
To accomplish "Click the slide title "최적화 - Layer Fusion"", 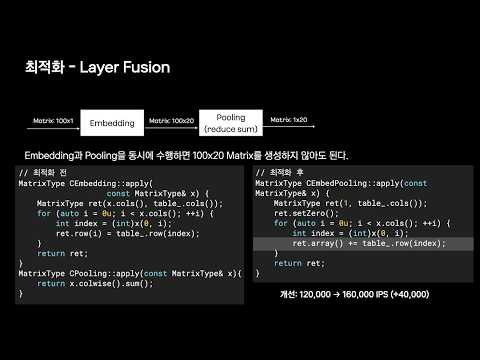I will pos(97,67).
